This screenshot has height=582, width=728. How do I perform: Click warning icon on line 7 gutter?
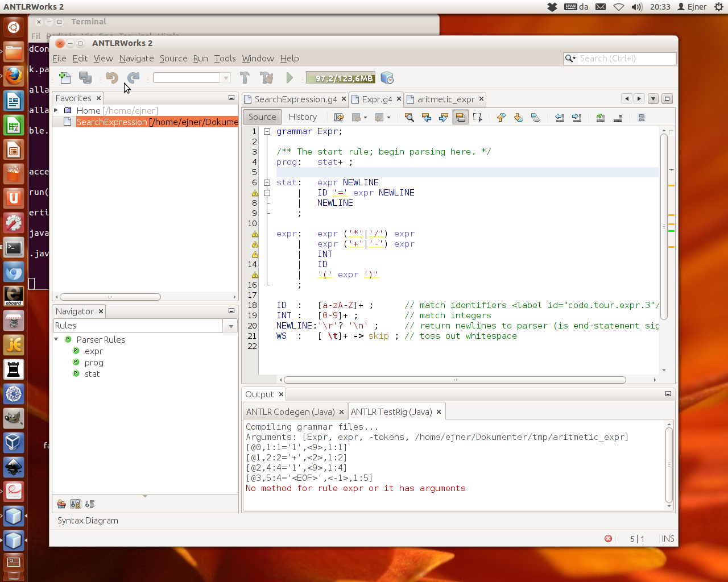click(255, 193)
